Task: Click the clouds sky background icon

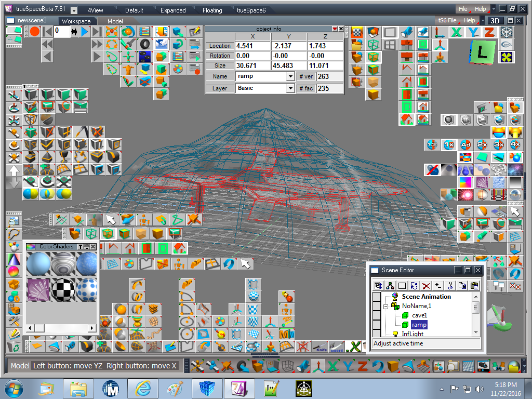Action: point(162,44)
